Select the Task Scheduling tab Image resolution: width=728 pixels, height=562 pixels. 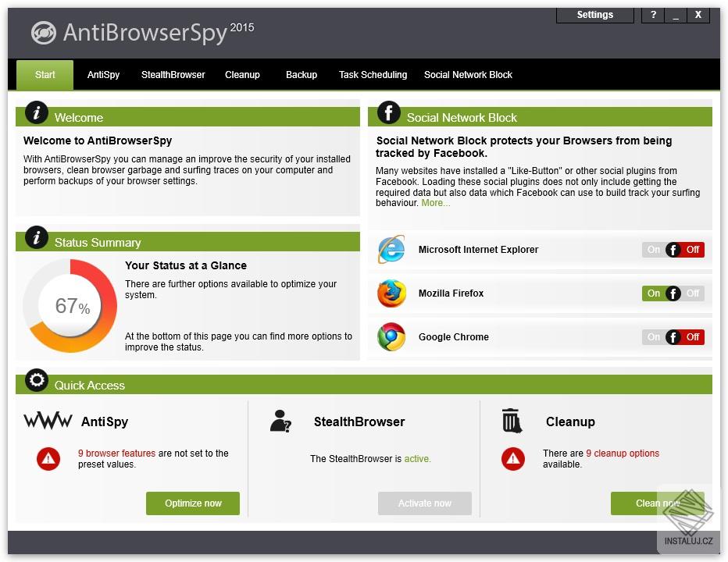pos(373,75)
